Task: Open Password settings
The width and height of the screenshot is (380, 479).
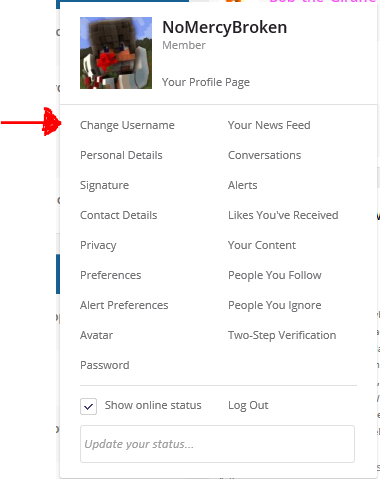Action: pos(105,365)
